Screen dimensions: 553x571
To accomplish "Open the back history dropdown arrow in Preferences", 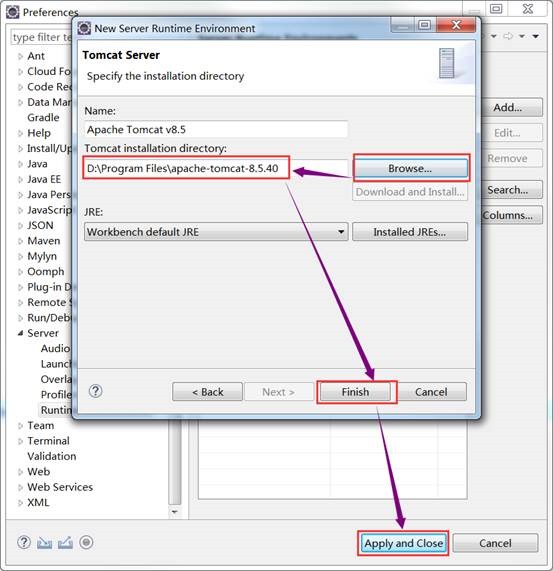I will [x=494, y=36].
